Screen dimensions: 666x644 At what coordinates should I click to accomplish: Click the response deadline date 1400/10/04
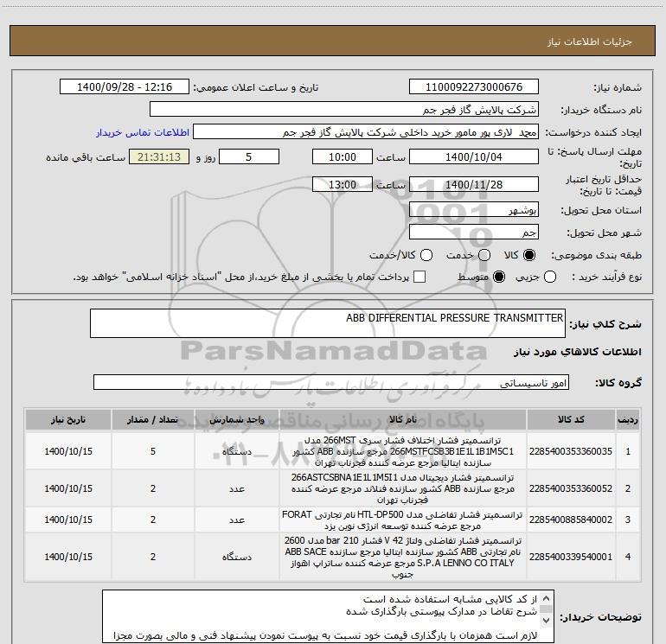[474, 157]
